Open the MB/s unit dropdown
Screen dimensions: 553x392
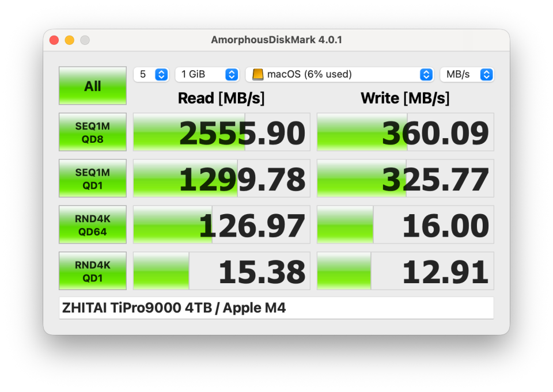(467, 74)
